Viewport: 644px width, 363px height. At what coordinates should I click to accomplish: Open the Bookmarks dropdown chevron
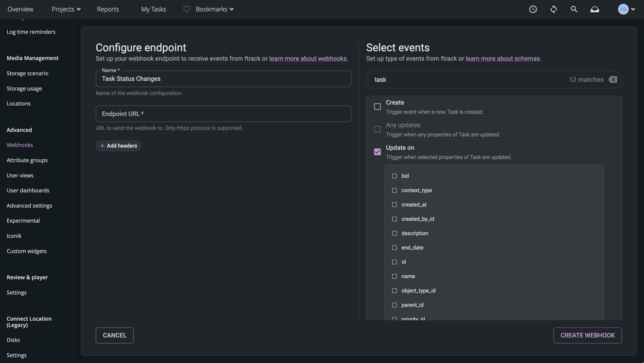232,9
